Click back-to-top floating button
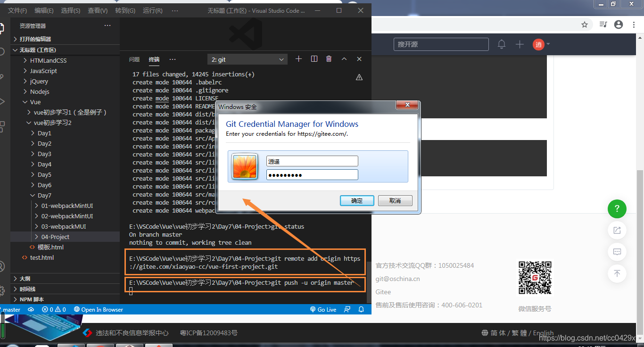This screenshot has width=644, height=347. pos(617,273)
